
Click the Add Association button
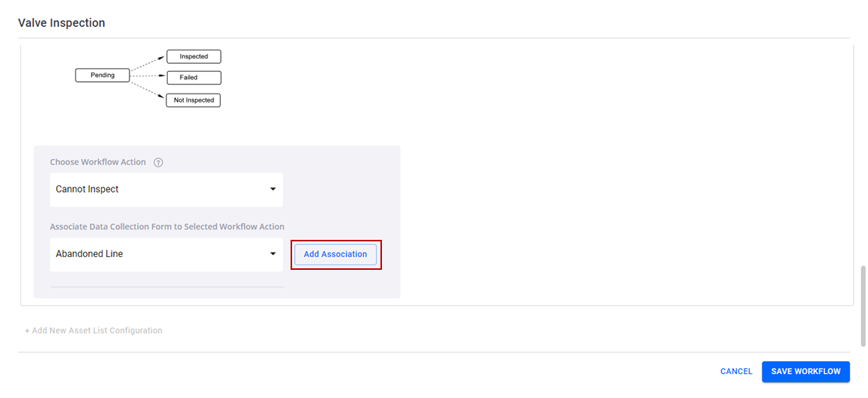[336, 254]
